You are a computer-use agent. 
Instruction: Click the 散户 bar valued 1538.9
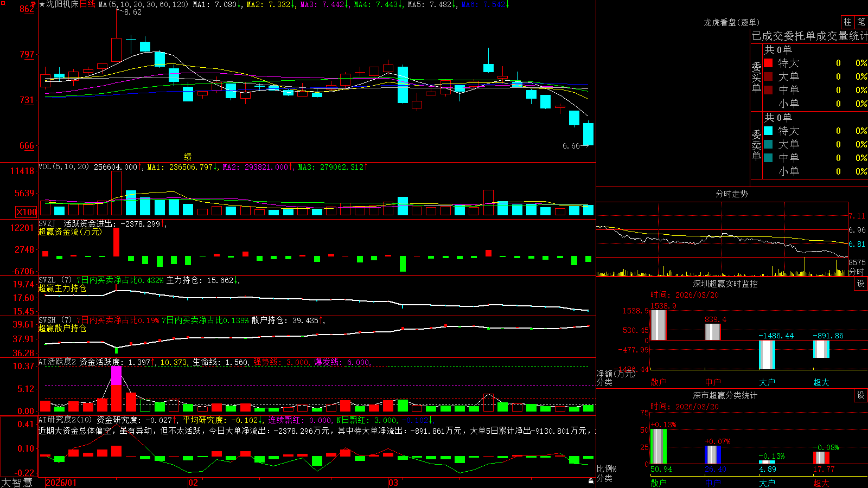659,325
